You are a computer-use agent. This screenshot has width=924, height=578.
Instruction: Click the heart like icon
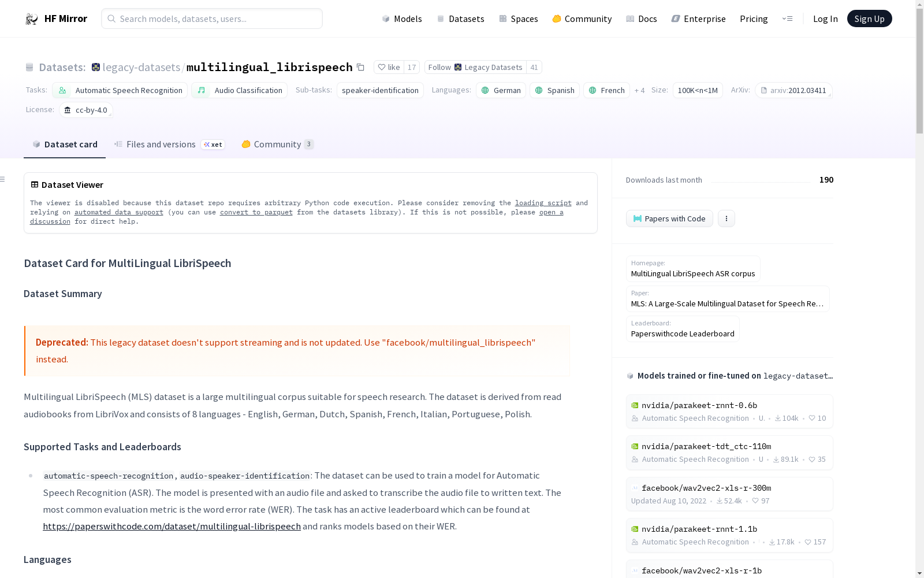[381, 67]
